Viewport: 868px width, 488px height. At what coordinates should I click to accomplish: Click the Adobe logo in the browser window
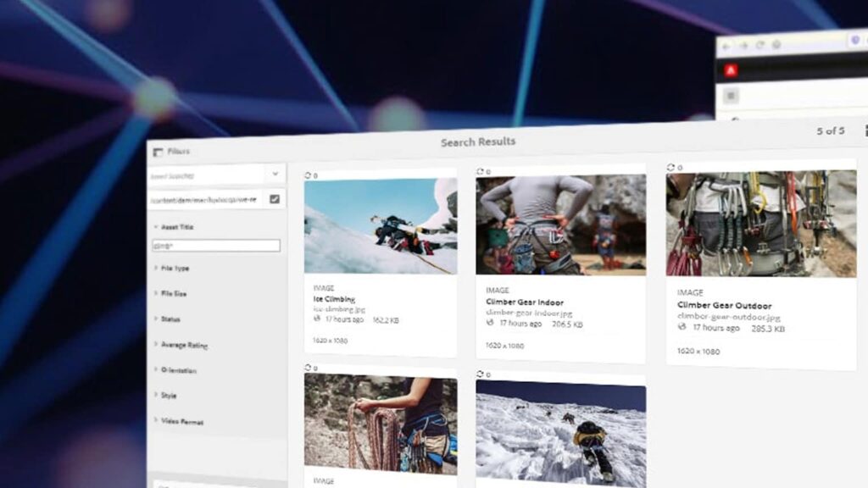click(x=731, y=69)
